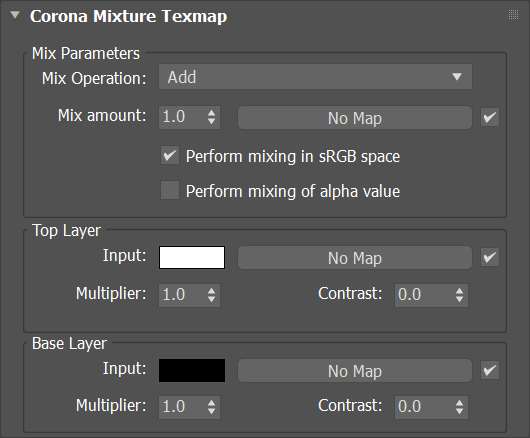The image size is (530, 438).
Task: Click the Base Layer black color swatch
Action: pos(192,370)
